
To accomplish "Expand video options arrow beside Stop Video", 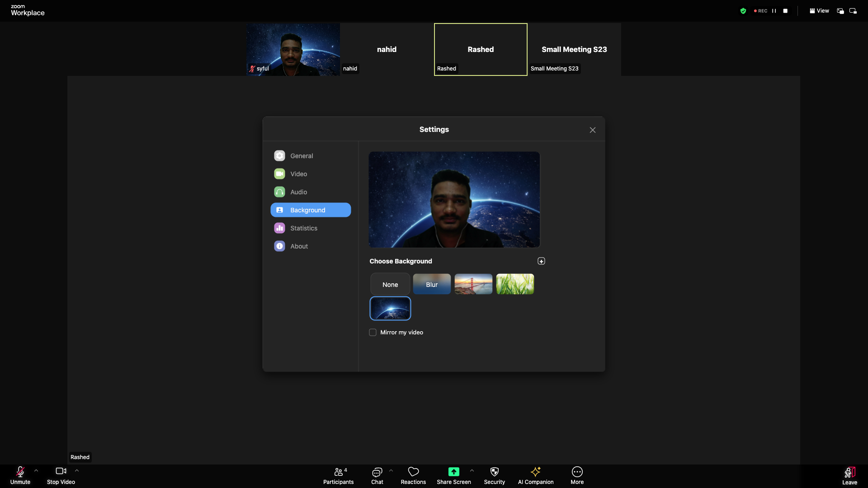I will (x=77, y=470).
